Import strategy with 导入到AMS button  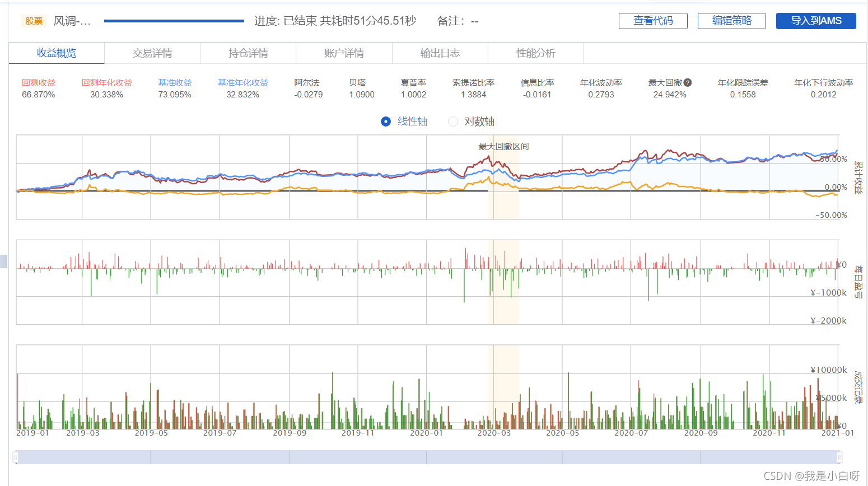click(816, 21)
